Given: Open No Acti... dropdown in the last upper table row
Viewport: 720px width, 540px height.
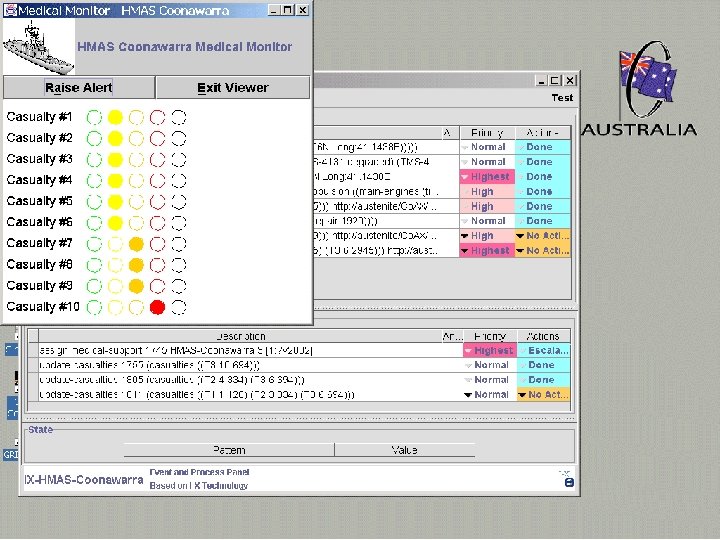Looking at the screenshot, I should [543, 251].
